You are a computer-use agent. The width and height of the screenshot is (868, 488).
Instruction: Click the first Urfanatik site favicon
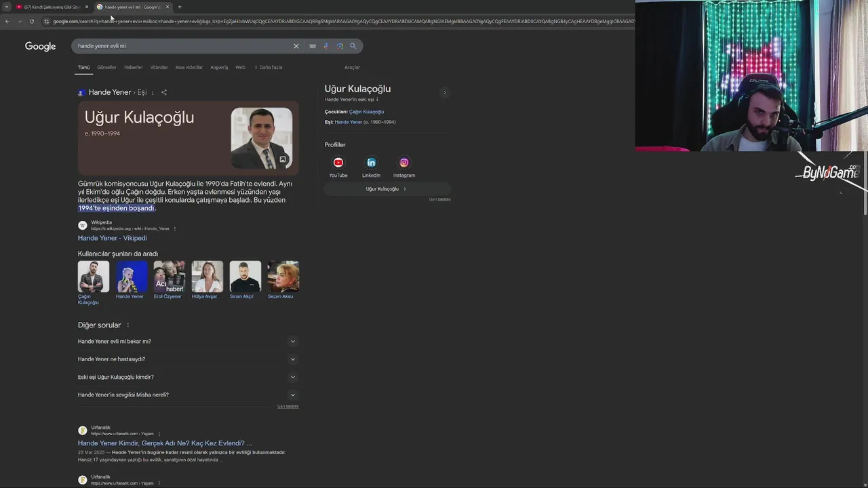83,430
